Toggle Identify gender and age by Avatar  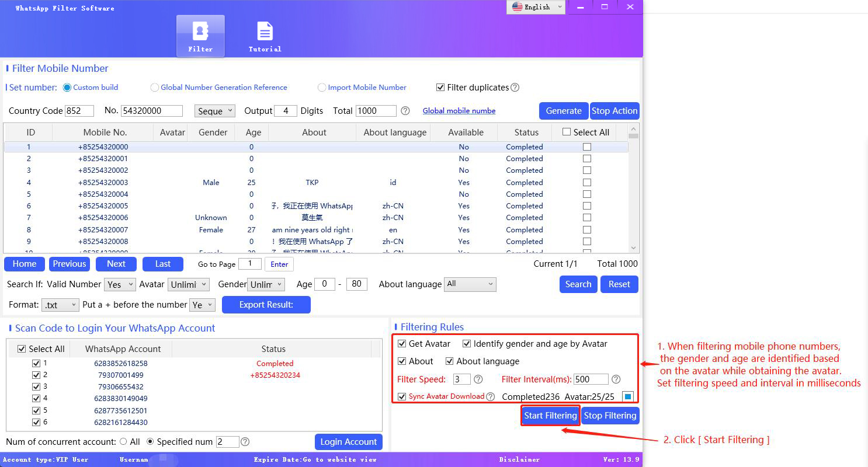467,344
